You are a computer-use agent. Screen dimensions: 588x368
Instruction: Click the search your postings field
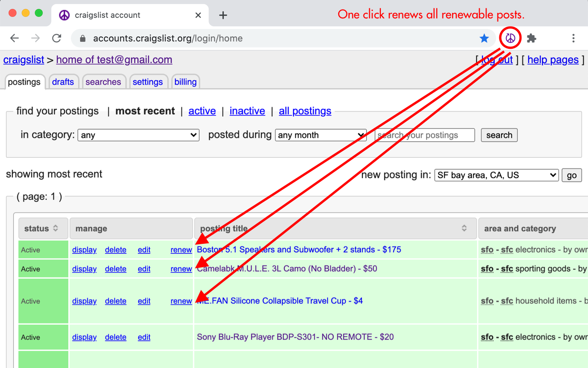tap(425, 135)
